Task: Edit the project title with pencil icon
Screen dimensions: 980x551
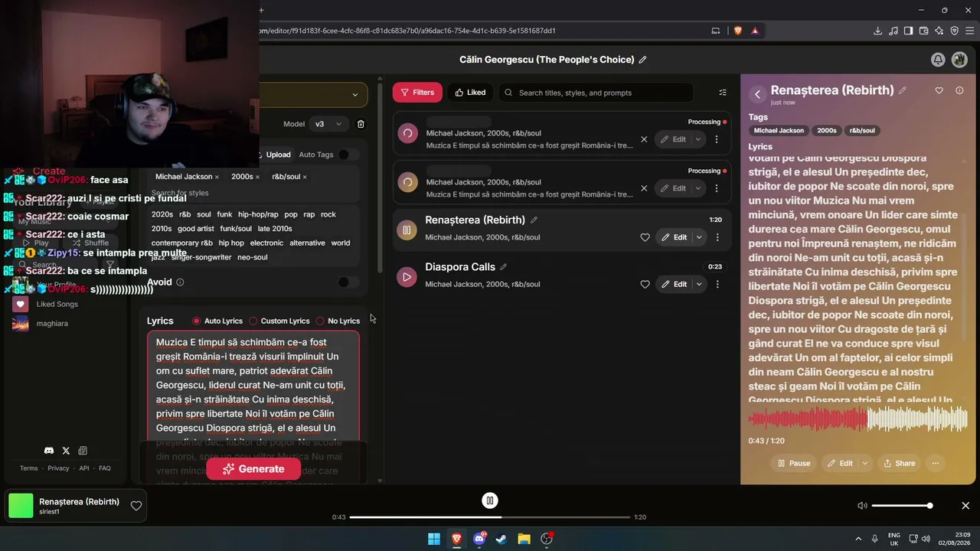Action: click(x=642, y=60)
